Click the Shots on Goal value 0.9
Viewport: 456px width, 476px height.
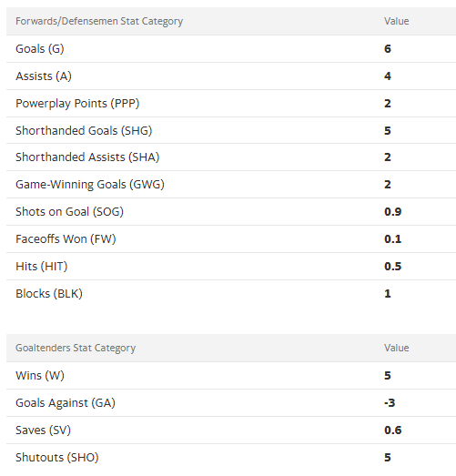point(393,211)
